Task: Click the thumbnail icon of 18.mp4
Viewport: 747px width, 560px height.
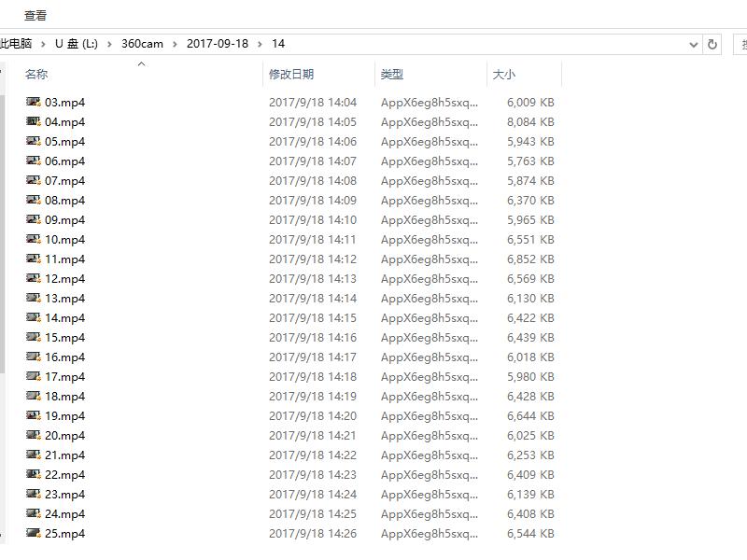Action: pyautogui.click(x=32, y=396)
